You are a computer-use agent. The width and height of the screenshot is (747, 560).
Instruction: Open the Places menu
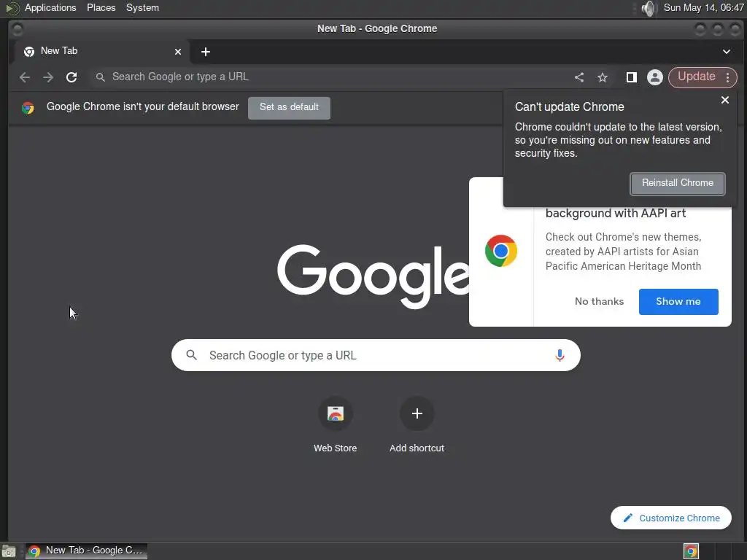101,8
